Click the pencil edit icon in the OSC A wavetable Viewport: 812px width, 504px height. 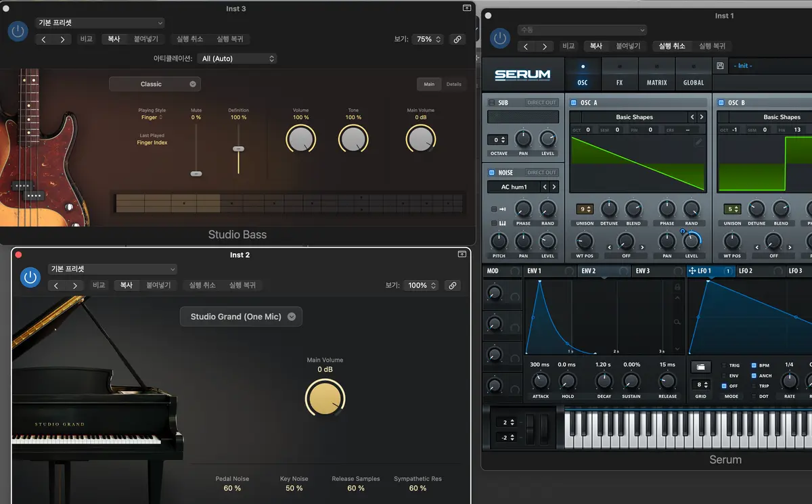point(698,142)
